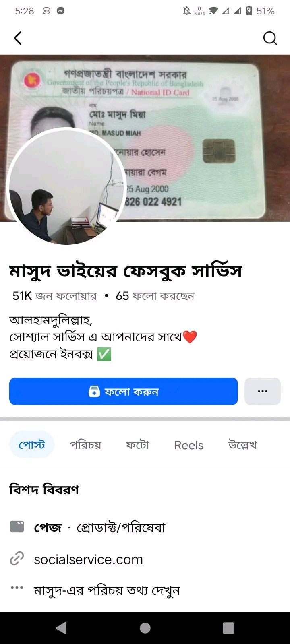Tap the ফলো করুন button
This screenshot has width=290, height=644.
[124, 391]
